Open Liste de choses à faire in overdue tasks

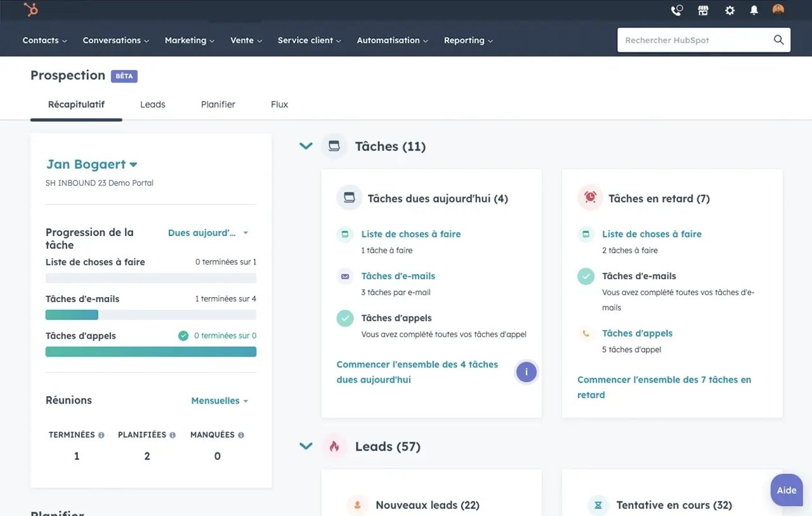[652, 234]
